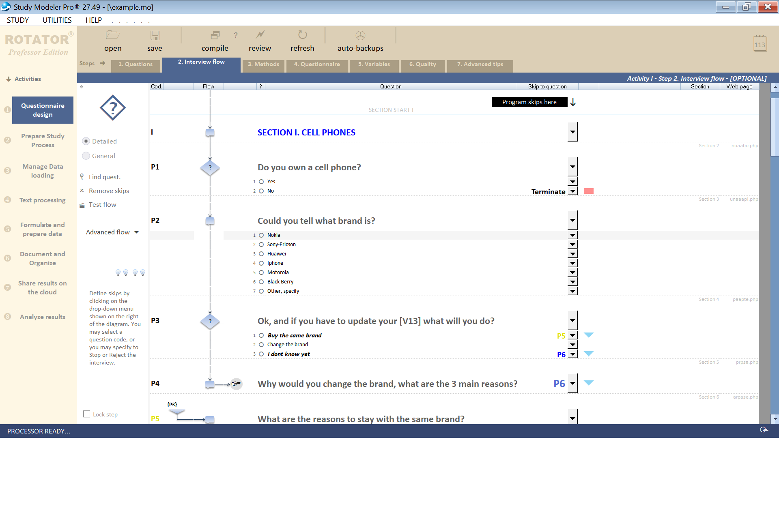Click the small move handle above the question icon
779x532 pixels.
[82, 87]
